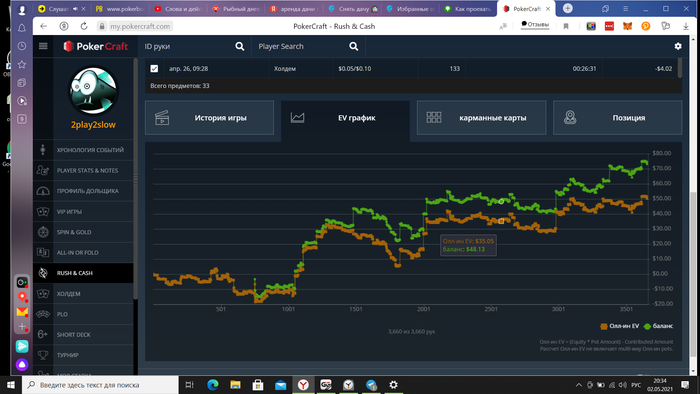The width and height of the screenshot is (700, 394).
Task: Click the Spin & Gold wheel icon
Action: 43,232
